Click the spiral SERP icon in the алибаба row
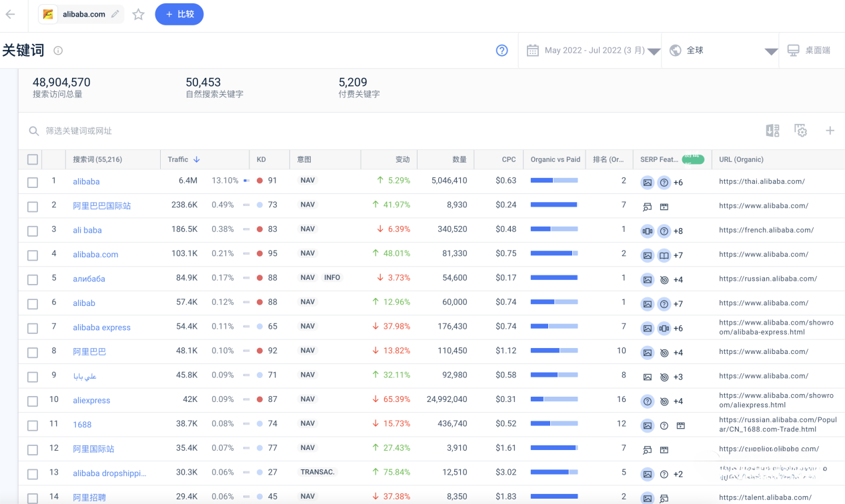 click(x=664, y=279)
